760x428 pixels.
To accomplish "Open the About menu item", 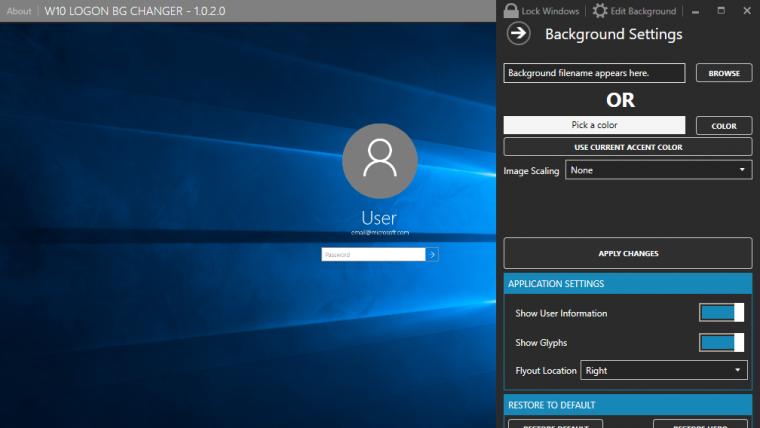I will pos(19,11).
